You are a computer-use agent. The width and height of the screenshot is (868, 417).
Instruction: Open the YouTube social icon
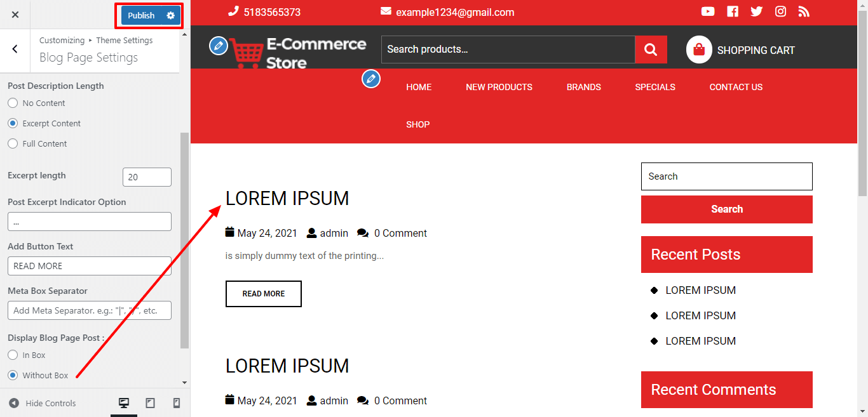pyautogui.click(x=708, y=11)
